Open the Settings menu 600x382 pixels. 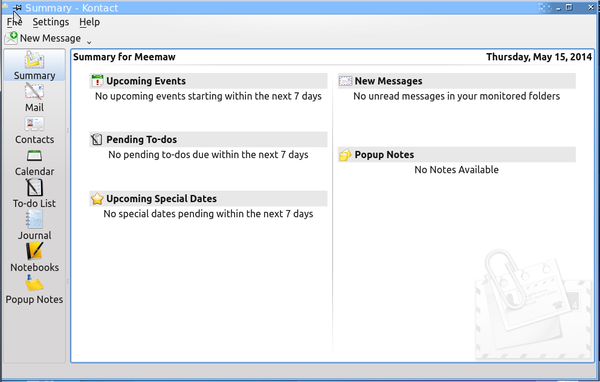point(51,22)
